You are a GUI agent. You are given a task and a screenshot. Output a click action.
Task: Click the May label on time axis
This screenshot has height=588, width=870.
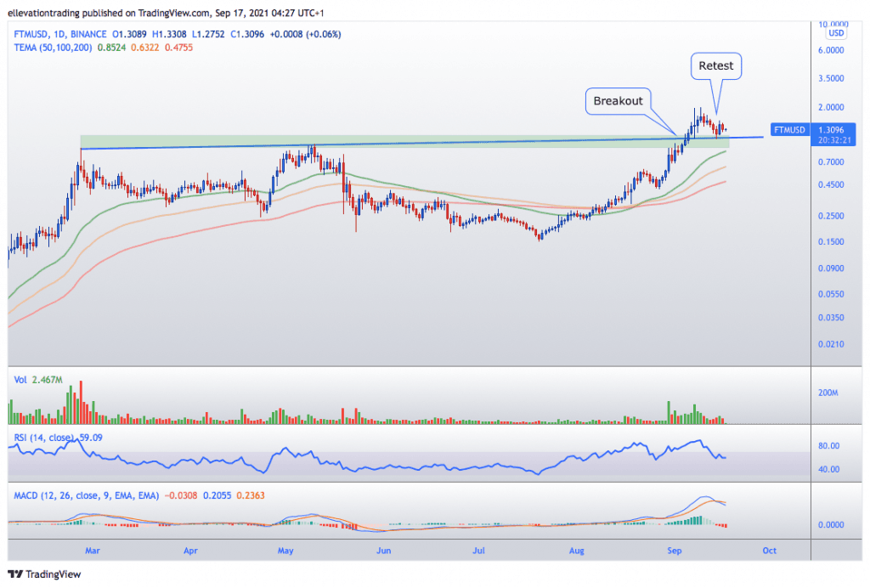click(285, 551)
